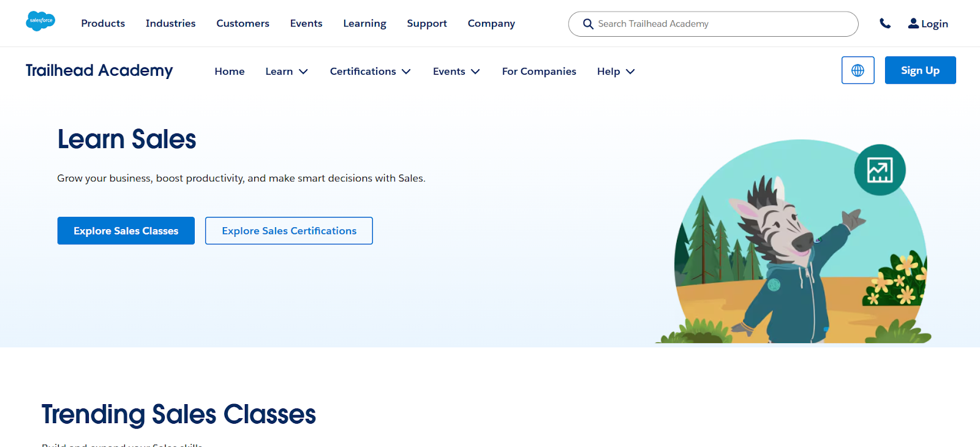The height and width of the screenshot is (447, 980).
Task: Click Explore Sales Classes button
Action: (126, 231)
